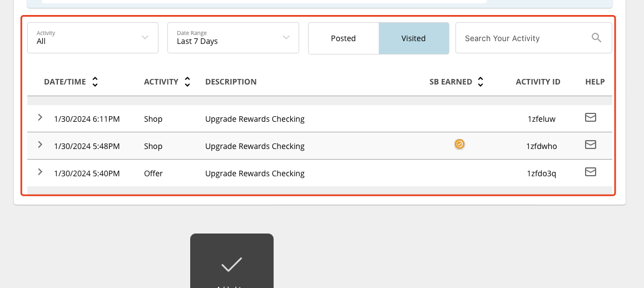Click activity ID 1zfeluw

coord(541,119)
